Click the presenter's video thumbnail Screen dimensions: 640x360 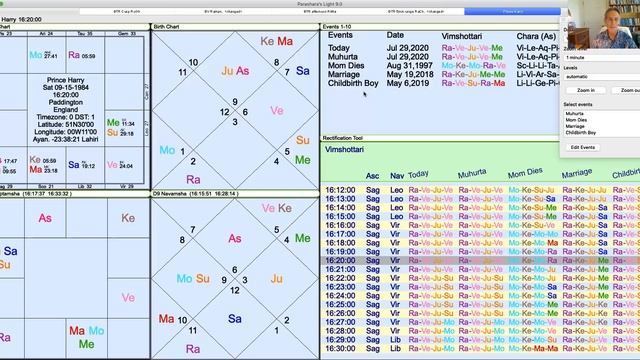coord(604,24)
